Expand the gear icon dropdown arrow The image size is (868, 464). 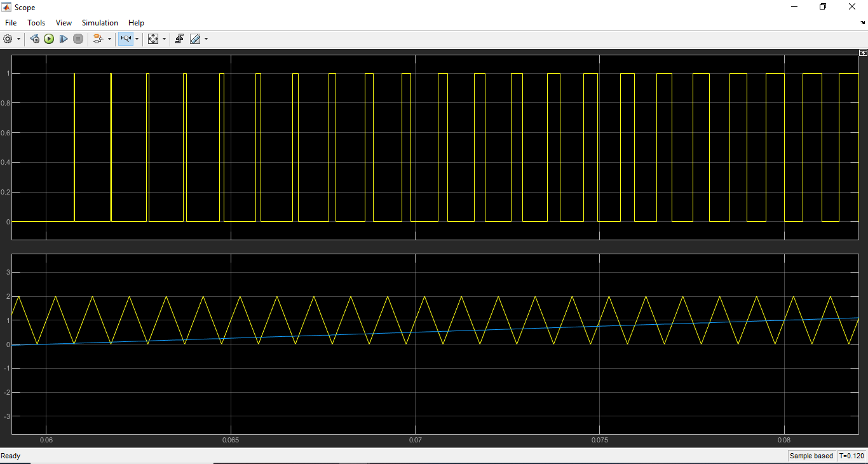pos(18,39)
